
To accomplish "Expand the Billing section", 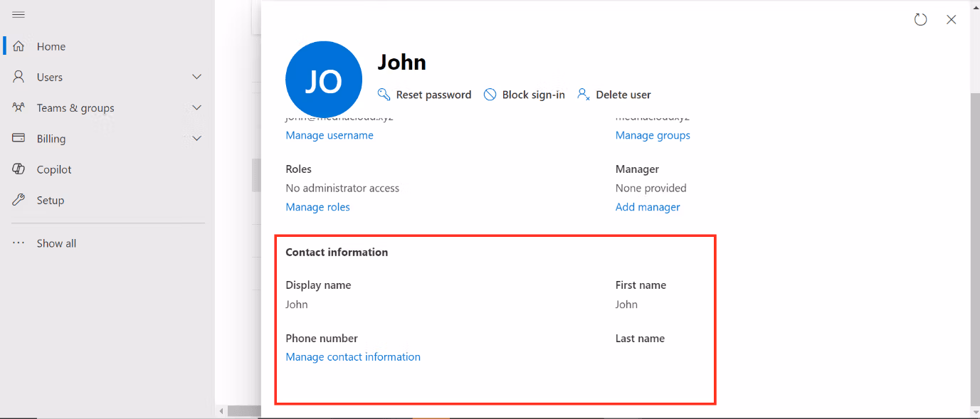I will 196,138.
